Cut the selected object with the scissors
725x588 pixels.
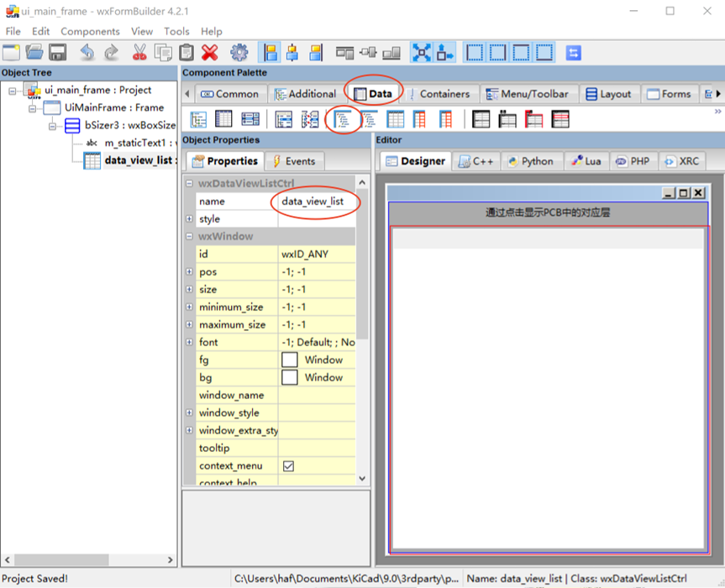click(x=139, y=53)
